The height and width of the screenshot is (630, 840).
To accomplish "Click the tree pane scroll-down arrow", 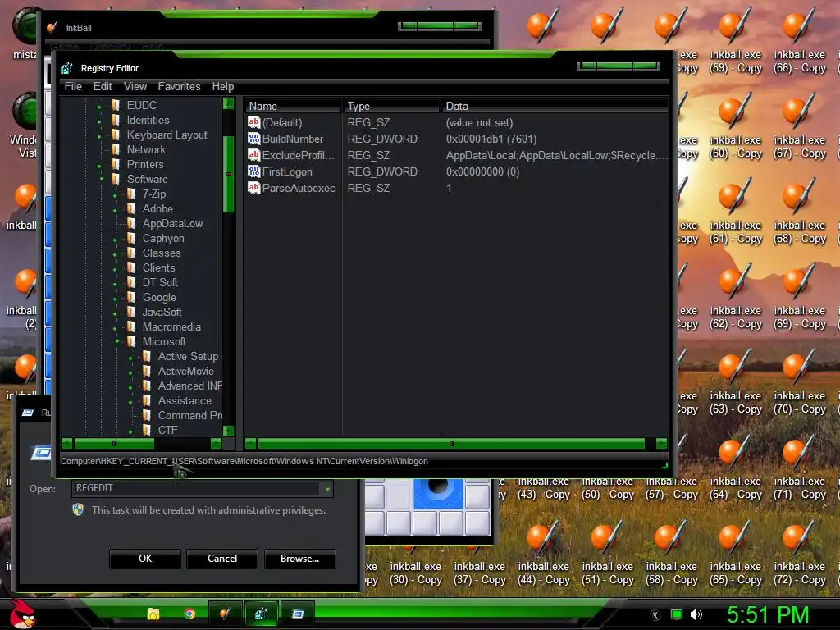I will click(x=228, y=431).
